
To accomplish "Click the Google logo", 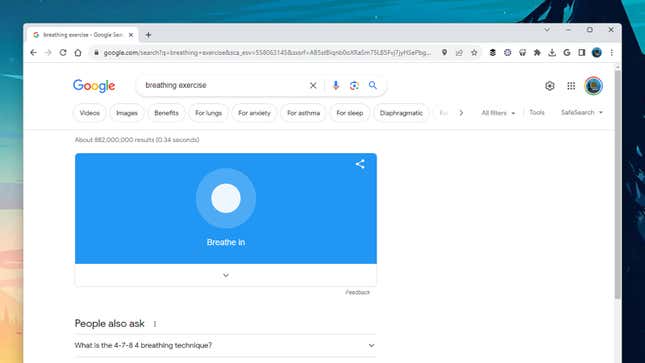I will [94, 86].
